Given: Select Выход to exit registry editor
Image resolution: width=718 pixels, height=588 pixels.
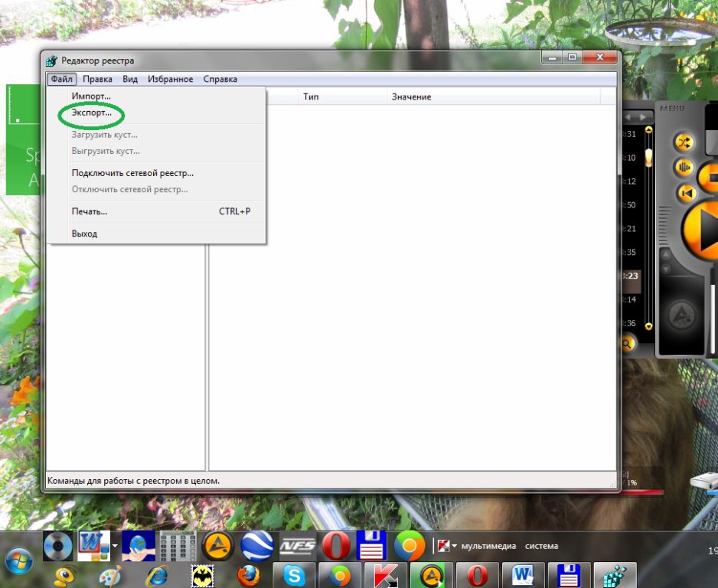Looking at the screenshot, I should tap(84, 234).
